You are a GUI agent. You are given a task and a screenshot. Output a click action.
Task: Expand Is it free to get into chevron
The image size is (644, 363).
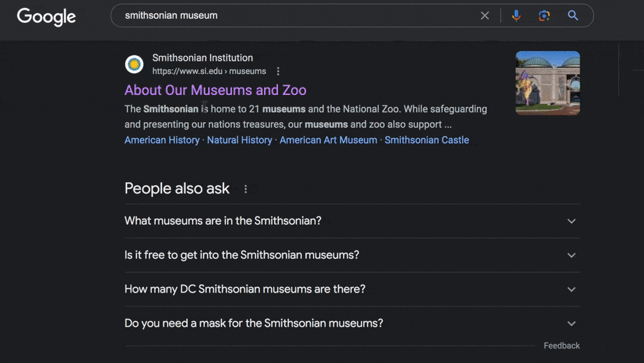pyautogui.click(x=571, y=255)
